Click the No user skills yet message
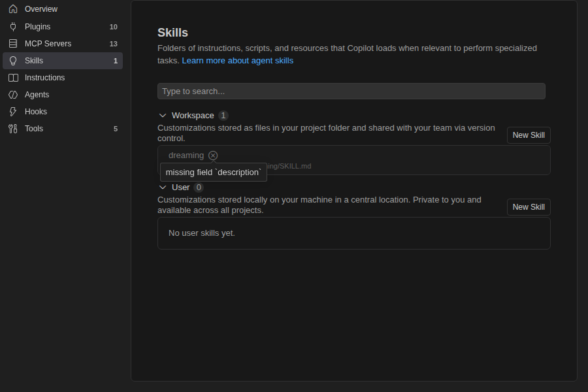The image size is (588, 392). tap(202, 233)
